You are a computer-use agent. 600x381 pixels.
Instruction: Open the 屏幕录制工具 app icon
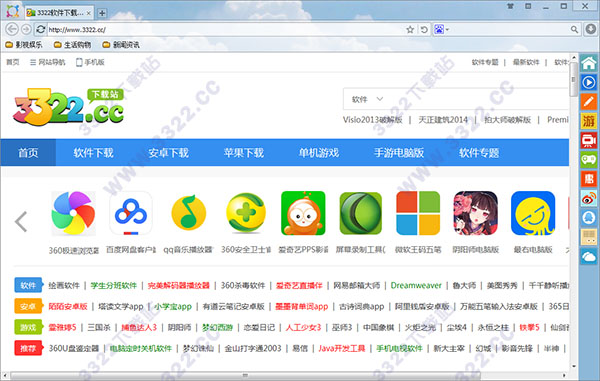[360, 213]
